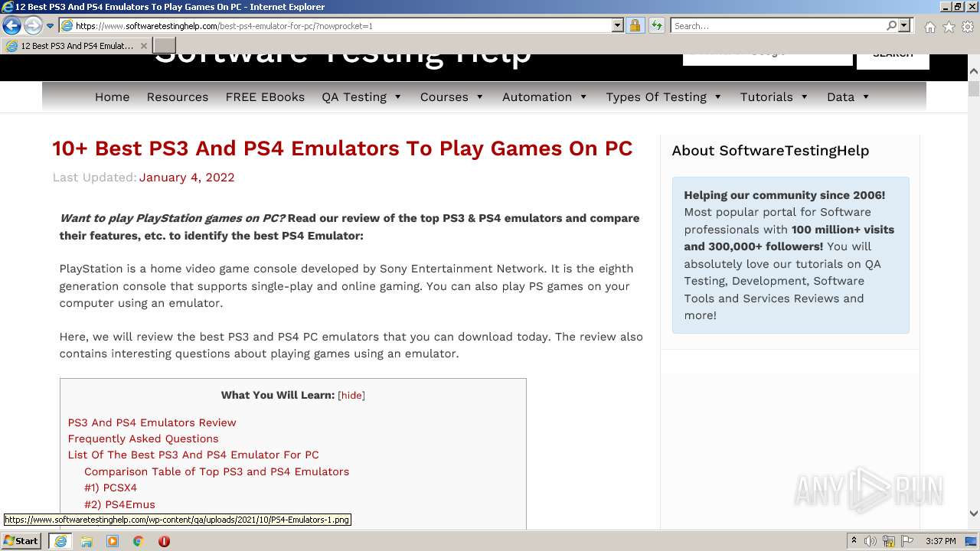
Task: Click the IE Search box
Action: (x=778, y=26)
